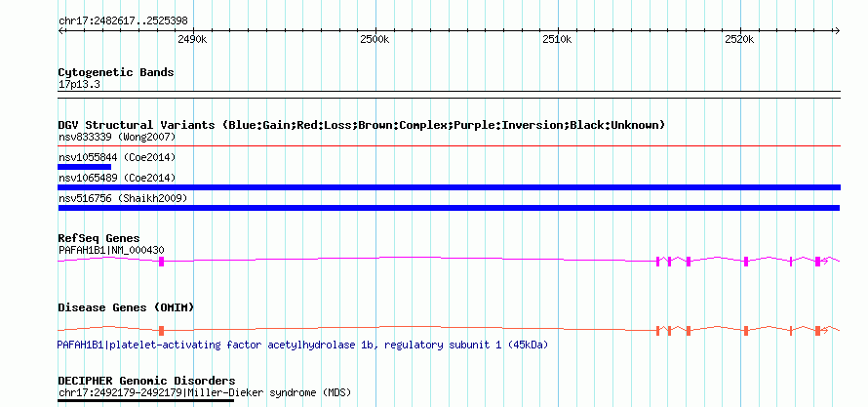Open variant nsv1065489 (Coe2014) label
The image size is (868, 407).
(x=117, y=178)
